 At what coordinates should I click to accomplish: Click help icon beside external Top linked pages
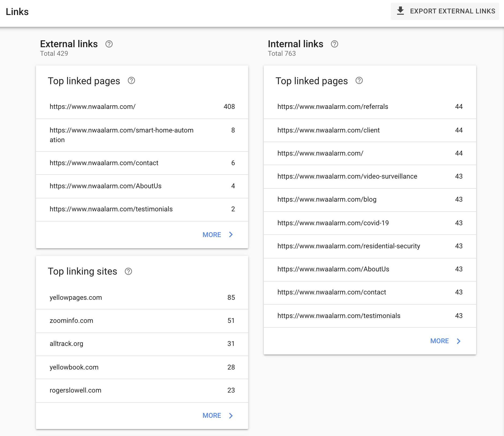coord(131,80)
